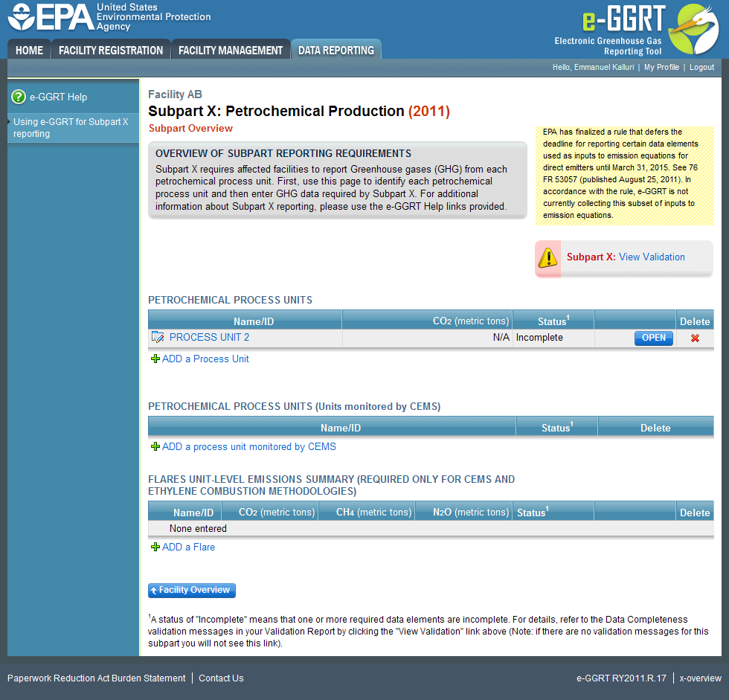
Task: Log out via Logout link
Action: tap(701, 68)
